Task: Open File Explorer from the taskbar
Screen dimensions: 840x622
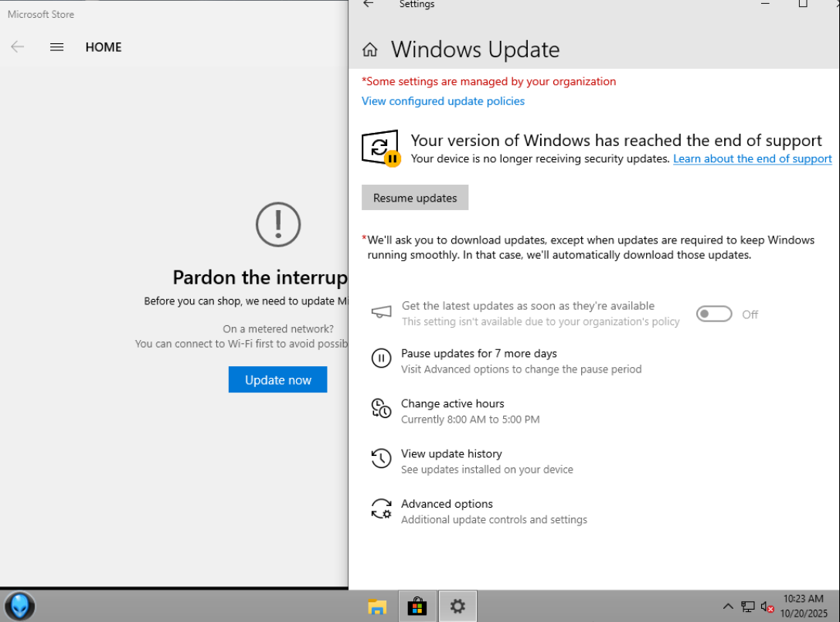Action: [x=377, y=607]
